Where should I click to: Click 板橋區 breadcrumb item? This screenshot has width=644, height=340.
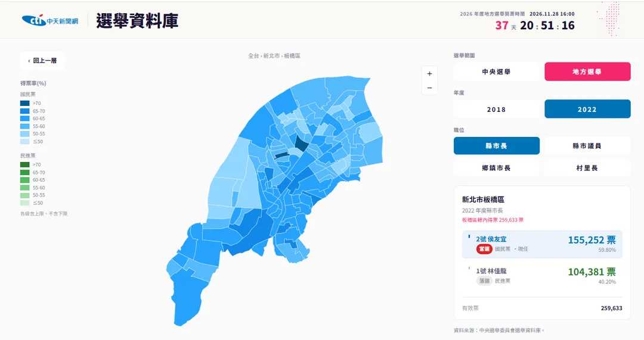292,56
